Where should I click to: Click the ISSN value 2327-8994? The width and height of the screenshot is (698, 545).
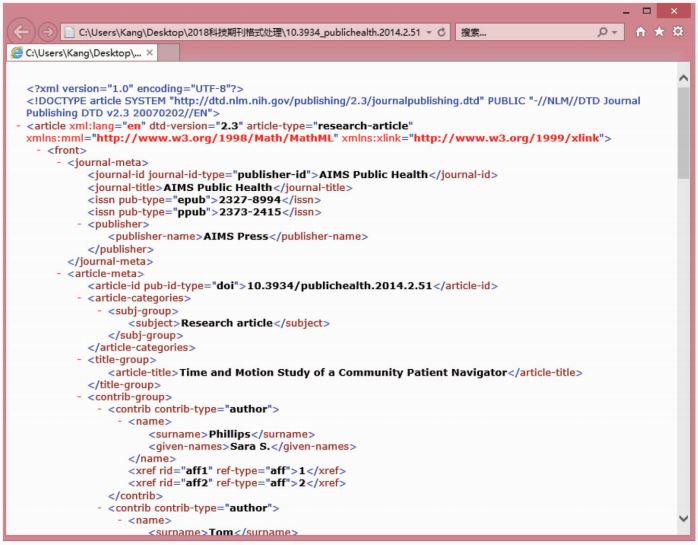[x=250, y=200]
